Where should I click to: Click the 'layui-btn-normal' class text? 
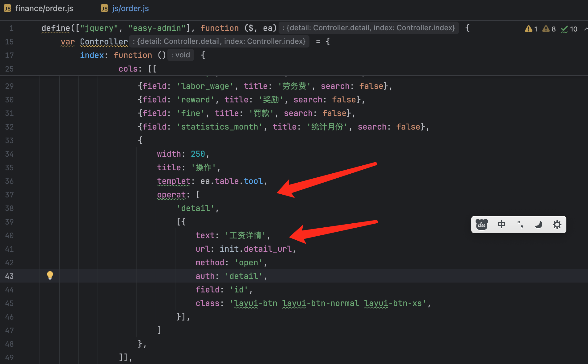pos(321,303)
